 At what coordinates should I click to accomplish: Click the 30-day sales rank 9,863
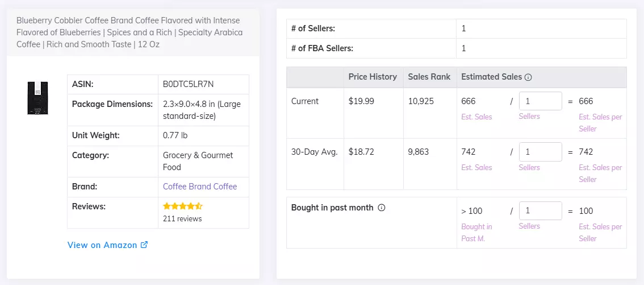(419, 152)
